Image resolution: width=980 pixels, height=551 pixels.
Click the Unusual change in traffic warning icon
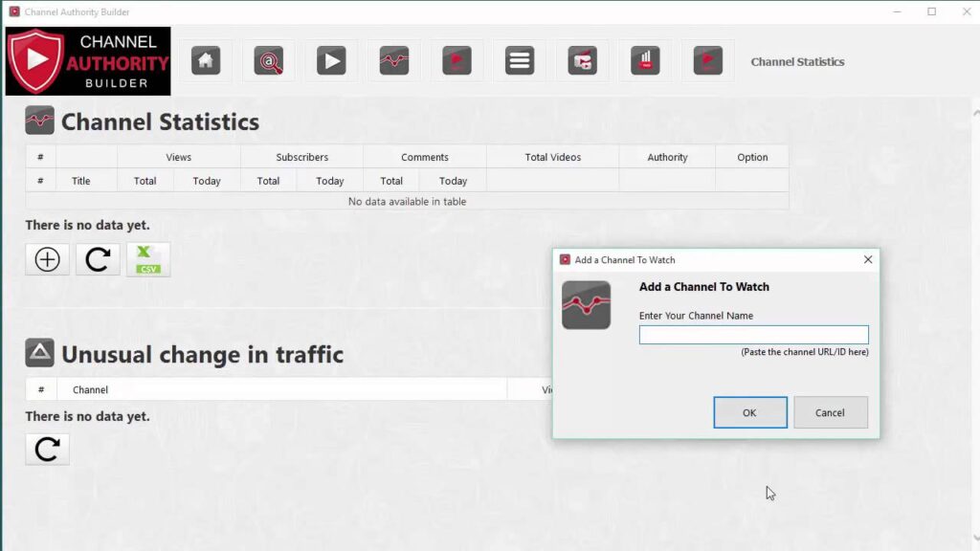click(x=39, y=353)
